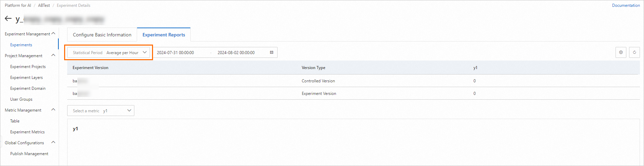
Task: Open the settings gear icon in reports
Action: (621, 52)
